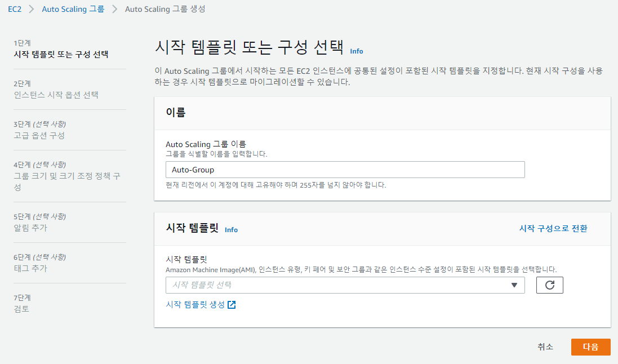Click the 255자 constraint text below name field

[276, 185]
